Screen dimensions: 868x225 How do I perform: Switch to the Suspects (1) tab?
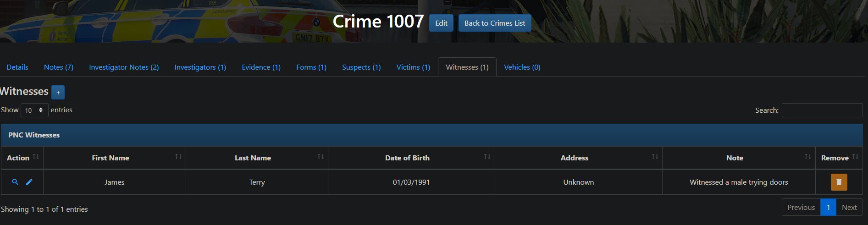coord(361,67)
